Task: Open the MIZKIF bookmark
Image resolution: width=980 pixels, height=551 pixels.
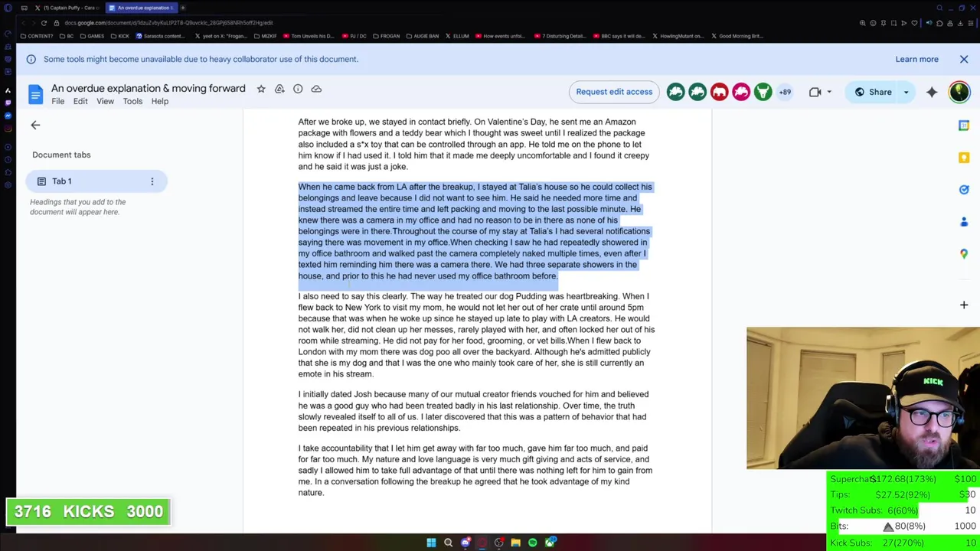Action: 265,36
